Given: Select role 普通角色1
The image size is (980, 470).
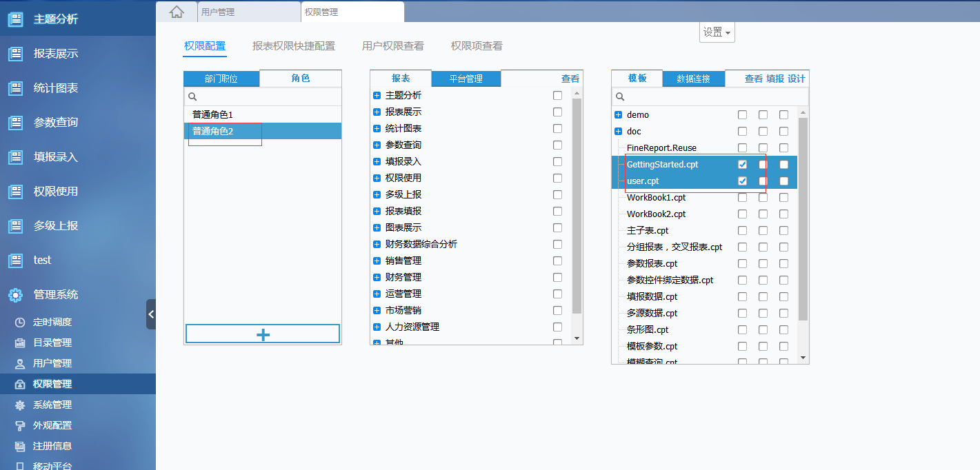Looking at the screenshot, I should [x=263, y=114].
